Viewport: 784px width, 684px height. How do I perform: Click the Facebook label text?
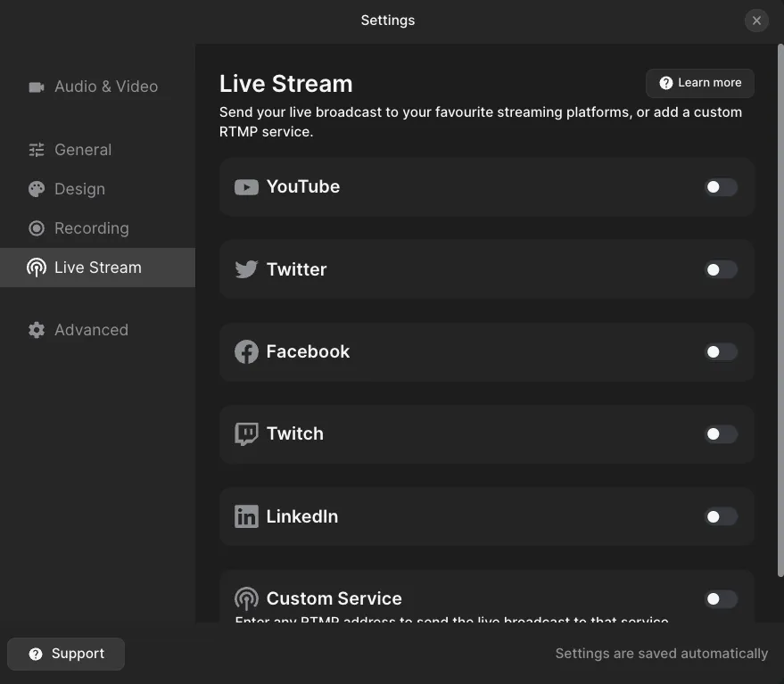coord(308,351)
